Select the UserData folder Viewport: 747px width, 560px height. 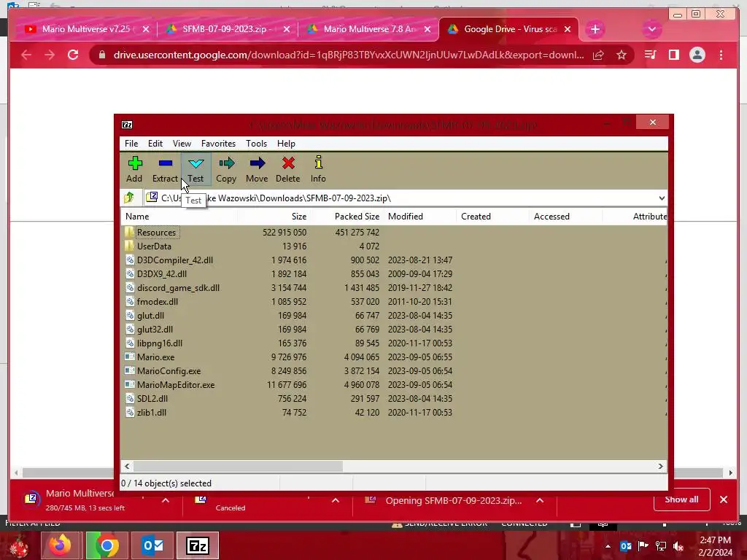(x=154, y=246)
